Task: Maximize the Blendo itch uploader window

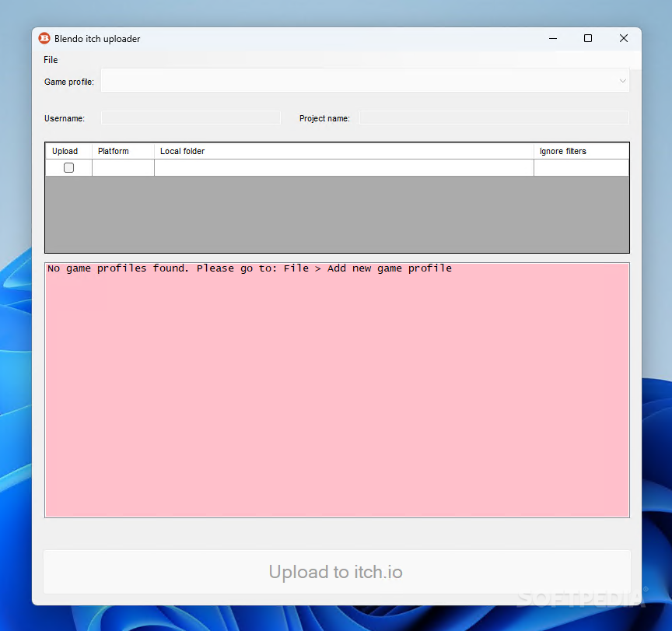Action: (x=588, y=39)
